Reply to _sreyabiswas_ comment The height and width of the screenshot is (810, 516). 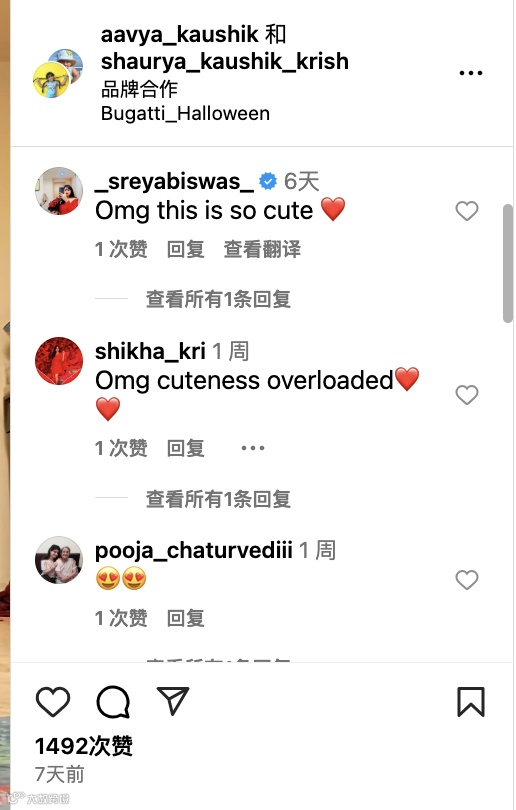point(185,249)
